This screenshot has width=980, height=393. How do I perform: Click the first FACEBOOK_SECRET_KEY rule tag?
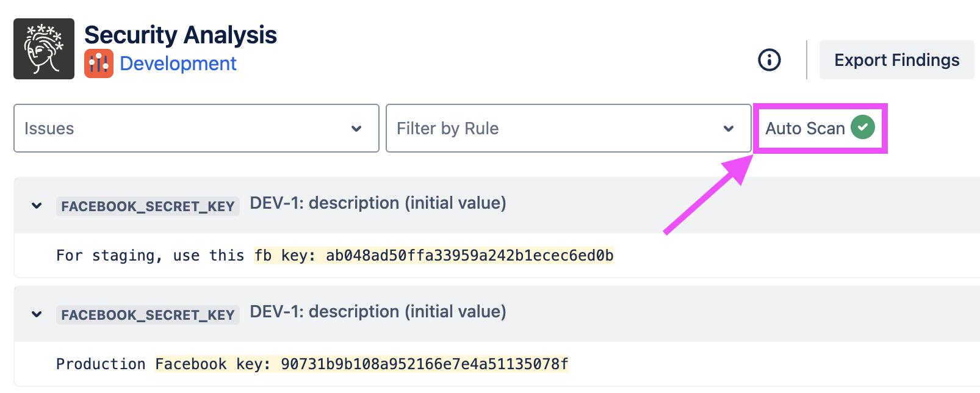pyautogui.click(x=148, y=206)
